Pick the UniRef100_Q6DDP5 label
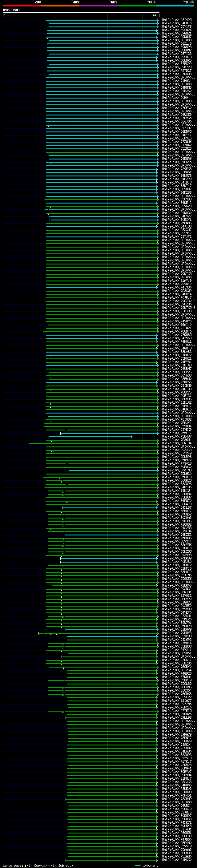This screenshot has width=197, height=868. point(177,131)
